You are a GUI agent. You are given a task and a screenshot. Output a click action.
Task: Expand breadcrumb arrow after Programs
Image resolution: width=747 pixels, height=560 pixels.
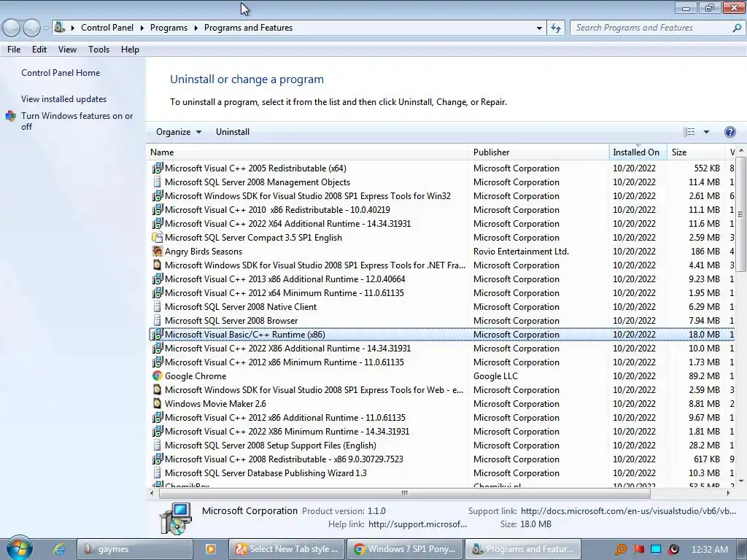(x=196, y=28)
